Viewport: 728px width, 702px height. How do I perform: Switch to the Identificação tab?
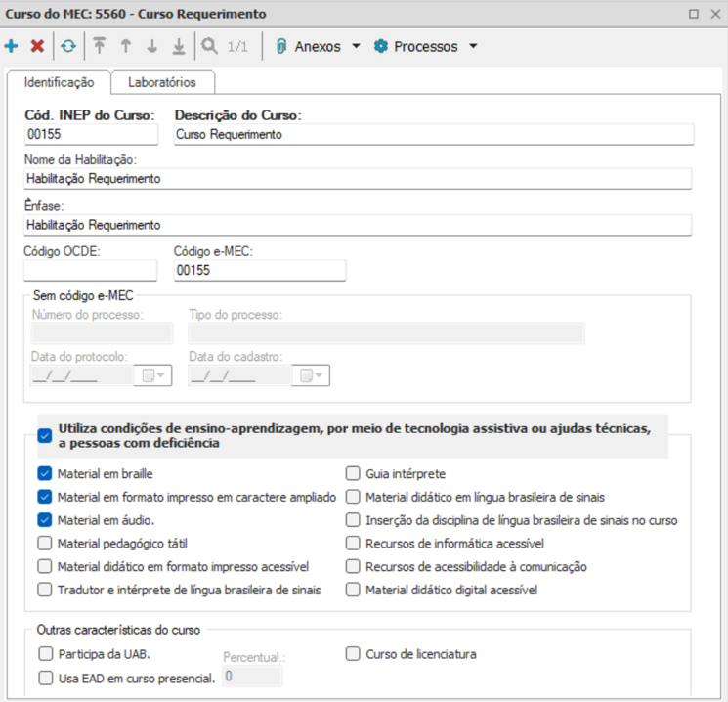coord(59,82)
